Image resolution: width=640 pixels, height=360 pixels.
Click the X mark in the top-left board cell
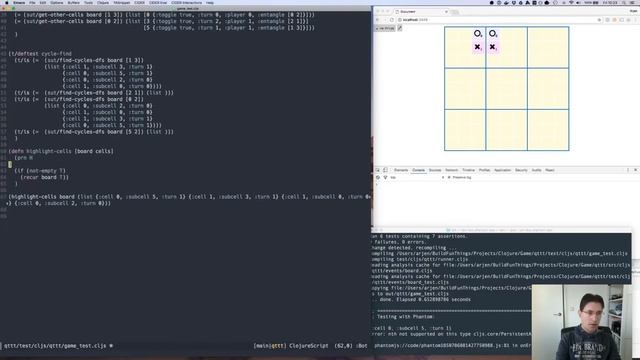click(x=478, y=47)
